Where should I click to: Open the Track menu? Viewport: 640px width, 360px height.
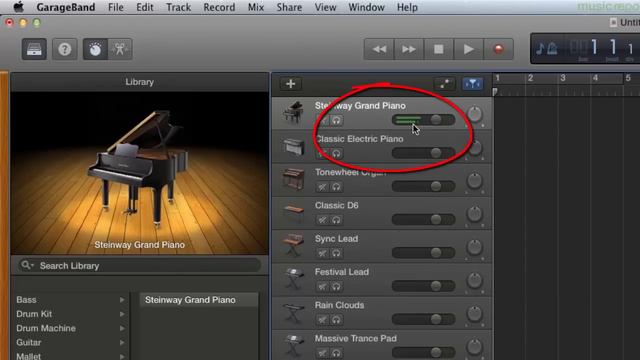click(x=178, y=7)
